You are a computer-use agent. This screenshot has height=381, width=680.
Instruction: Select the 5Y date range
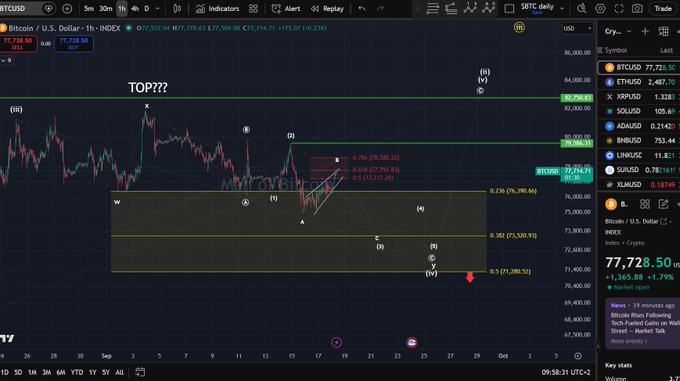[x=106, y=372]
